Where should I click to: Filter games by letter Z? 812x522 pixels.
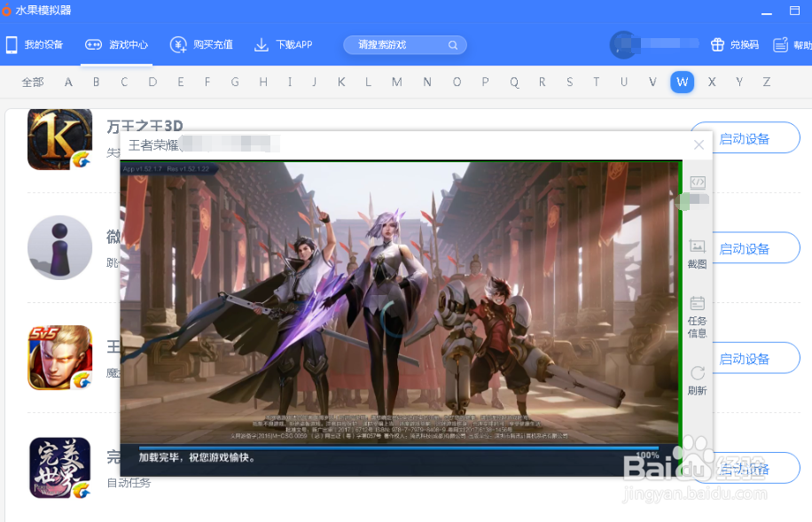point(767,82)
